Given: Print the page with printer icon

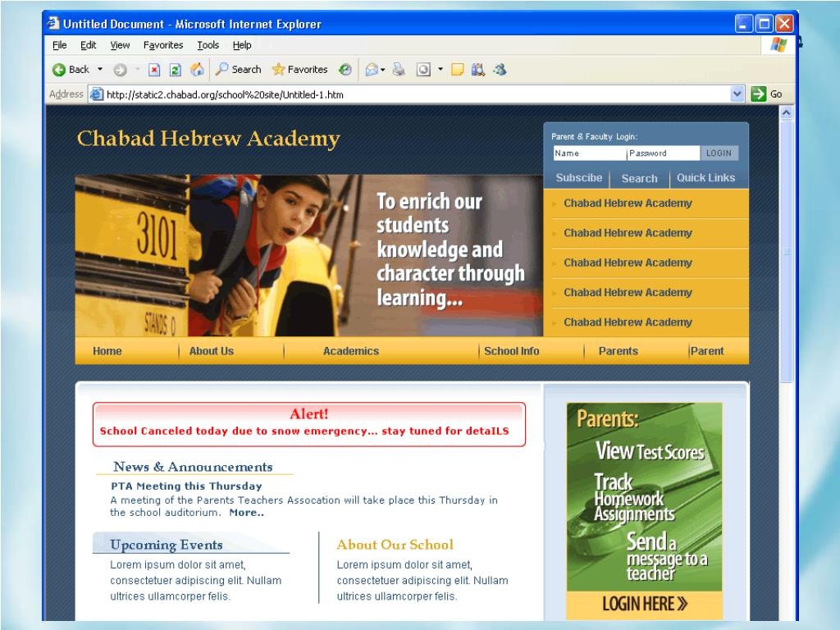Looking at the screenshot, I should coord(399,70).
